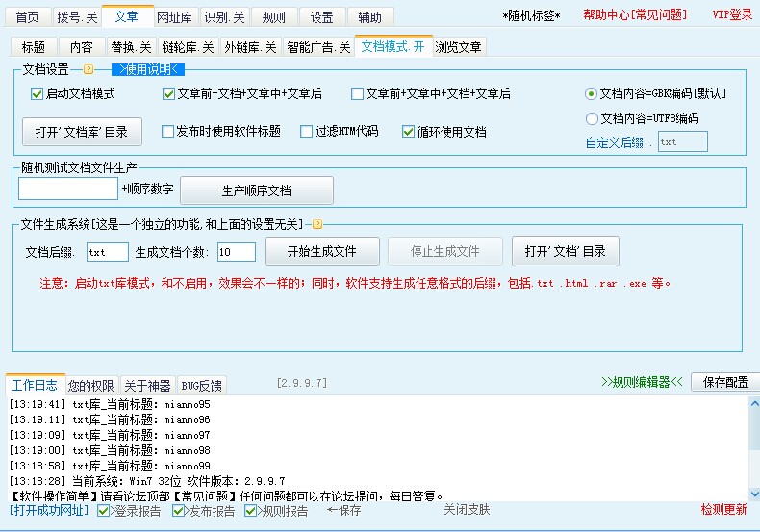Image resolution: width=760 pixels, height=532 pixels.
Task: Switch to the 网址库 tab
Action: click(x=174, y=17)
